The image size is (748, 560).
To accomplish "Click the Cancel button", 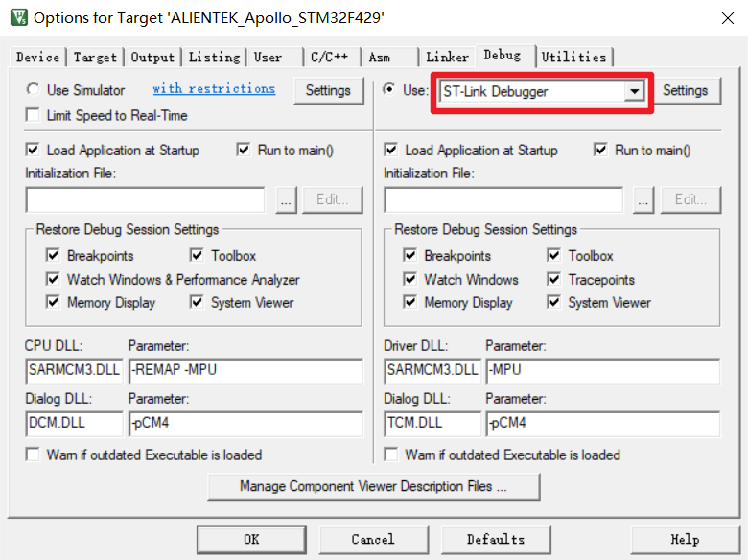I will pos(373,540).
